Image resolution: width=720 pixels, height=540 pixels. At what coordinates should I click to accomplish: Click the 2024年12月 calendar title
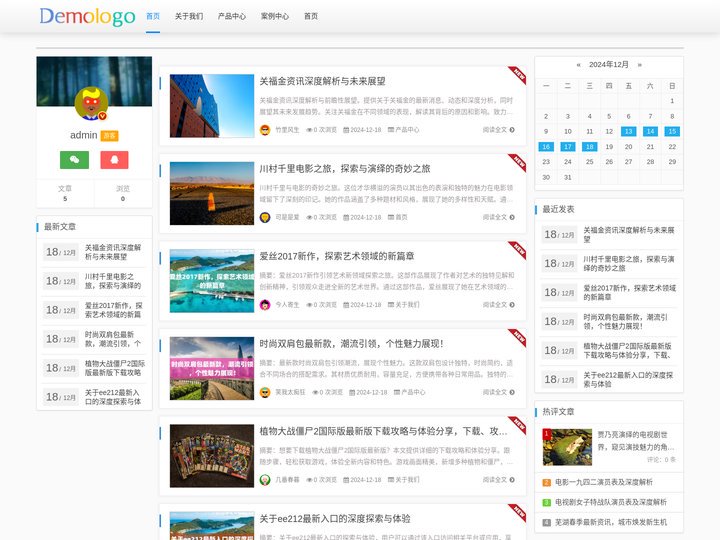pyautogui.click(x=609, y=65)
